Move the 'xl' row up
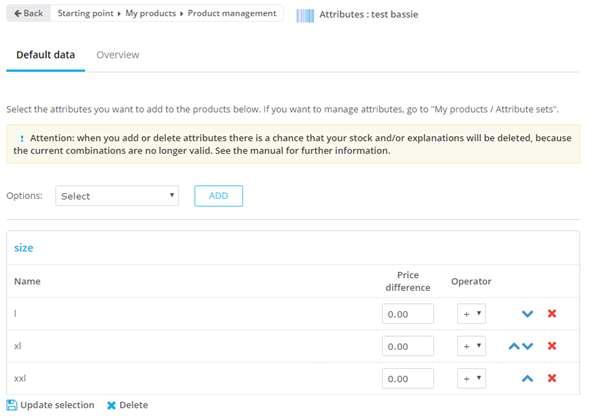Viewport: 604px width, 418px height. 515,346
